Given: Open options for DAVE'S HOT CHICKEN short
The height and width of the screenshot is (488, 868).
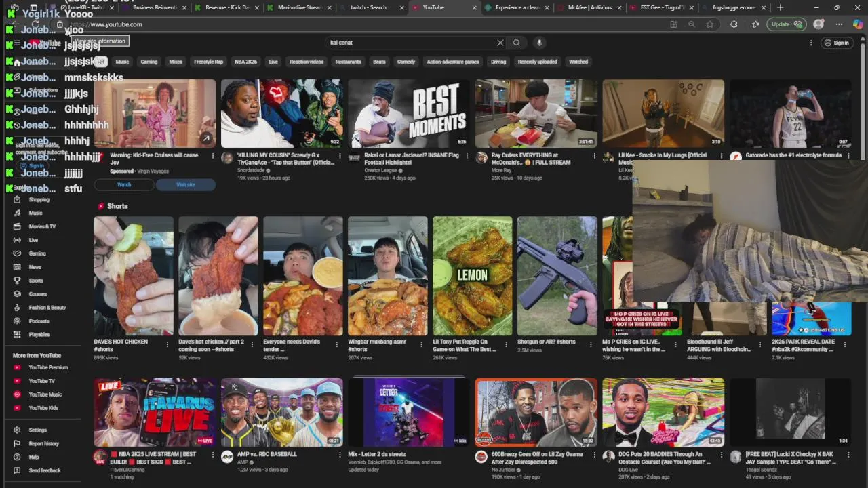Looking at the screenshot, I should [x=167, y=344].
